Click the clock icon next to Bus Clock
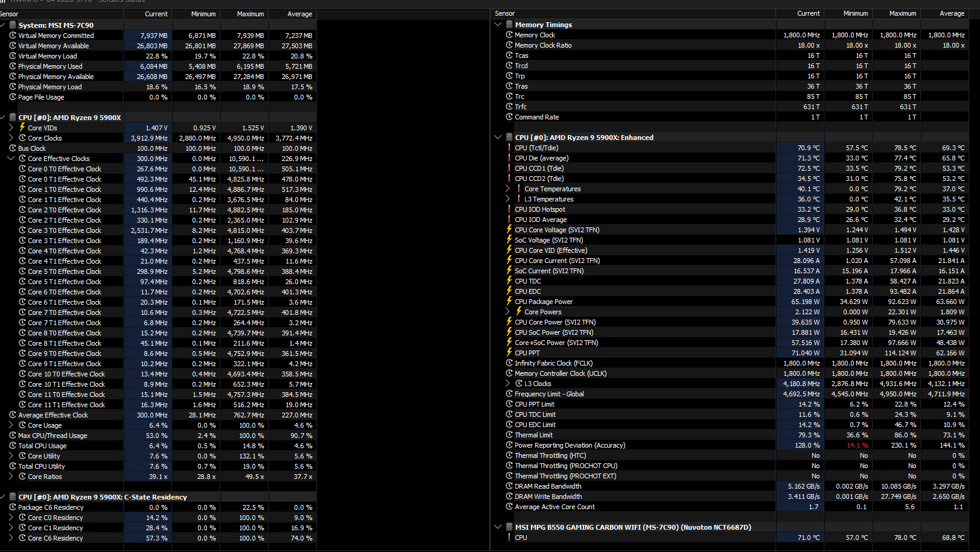The height and width of the screenshot is (552, 980). (x=13, y=148)
